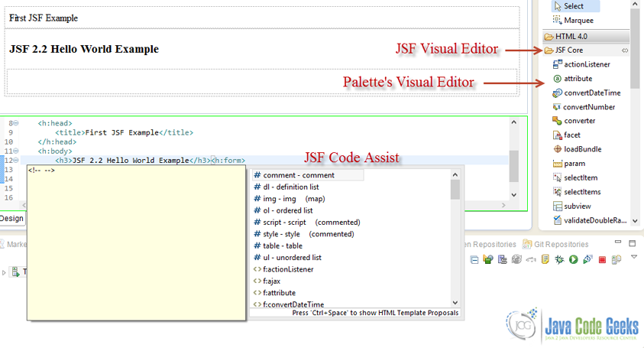
Task: Pick the selectItem palette item
Action: tap(575, 177)
